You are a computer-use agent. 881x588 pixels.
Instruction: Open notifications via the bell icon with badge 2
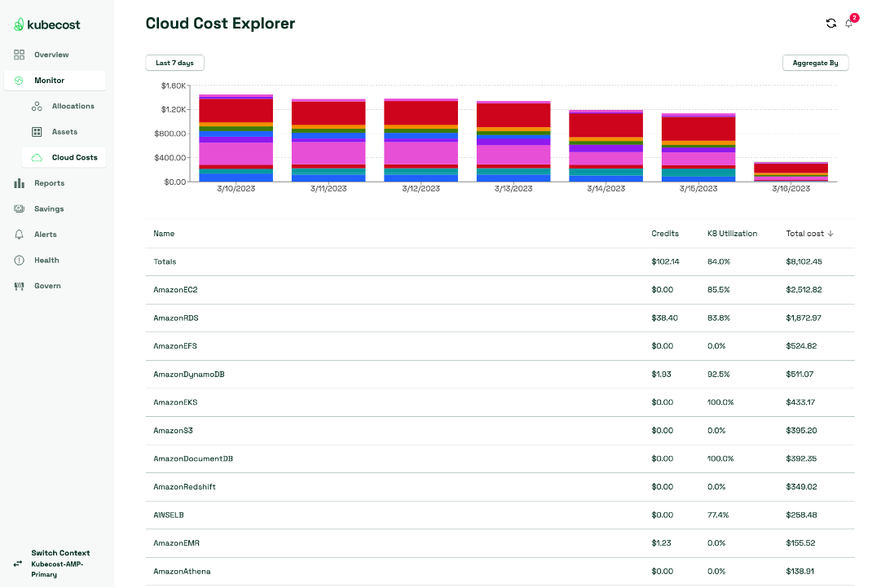pos(848,24)
